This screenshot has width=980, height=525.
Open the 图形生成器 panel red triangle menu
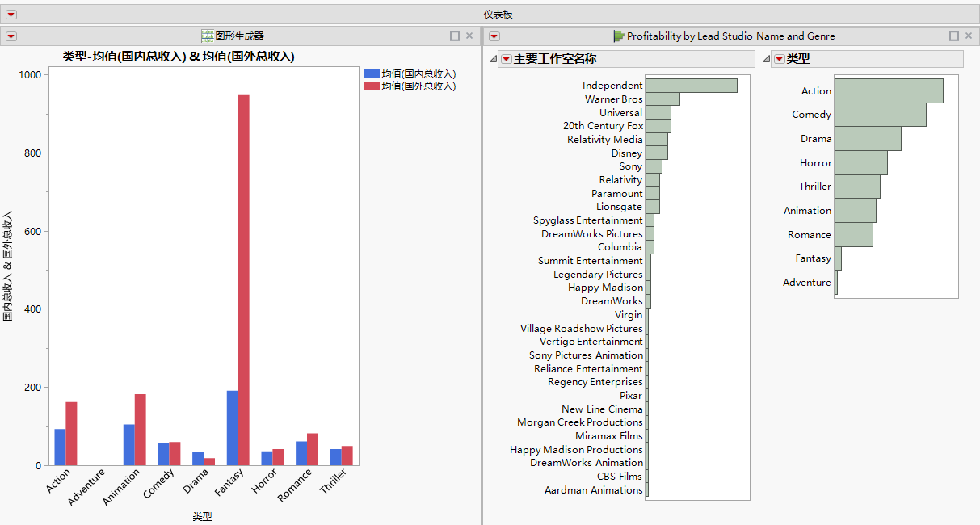point(11,36)
